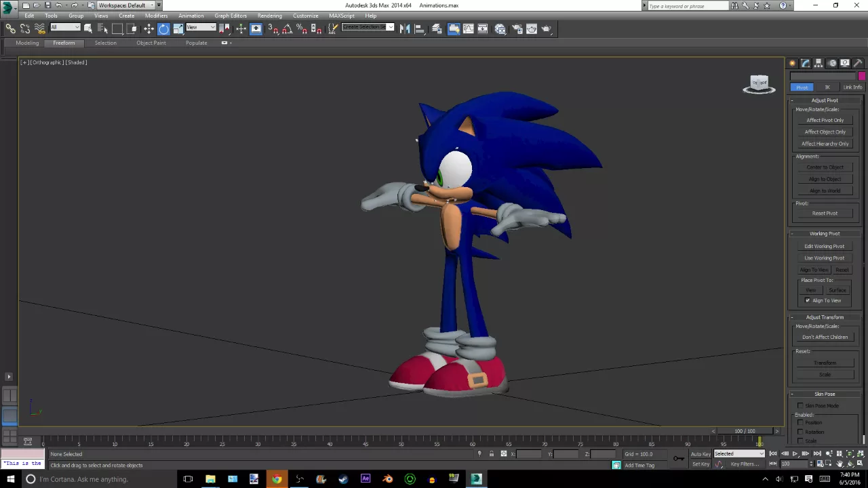Open the selection filter All dropdown
The image size is (868, 488).
point(66,28)
